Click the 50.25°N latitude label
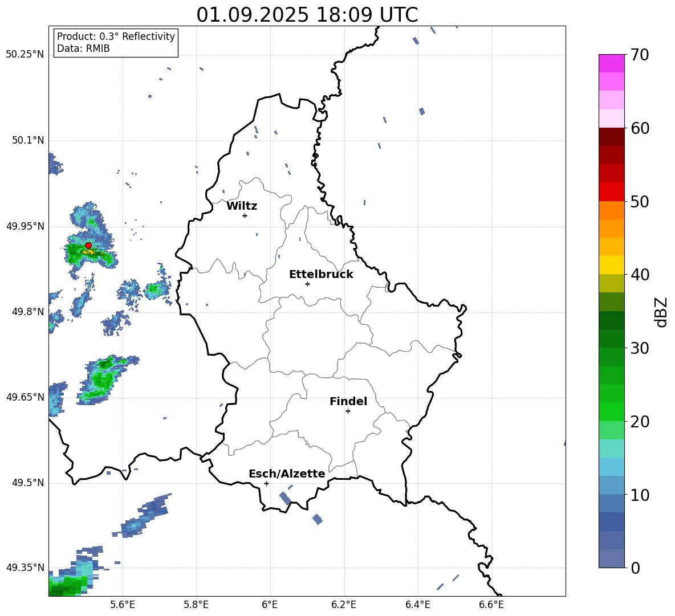 (25, 55)
